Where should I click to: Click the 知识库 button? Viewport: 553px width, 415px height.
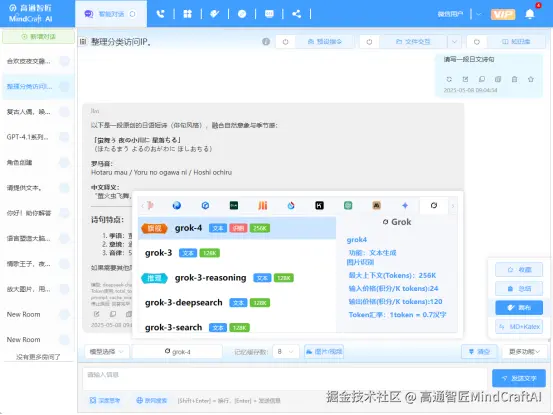pyautogui.click(x=516, y=42)
